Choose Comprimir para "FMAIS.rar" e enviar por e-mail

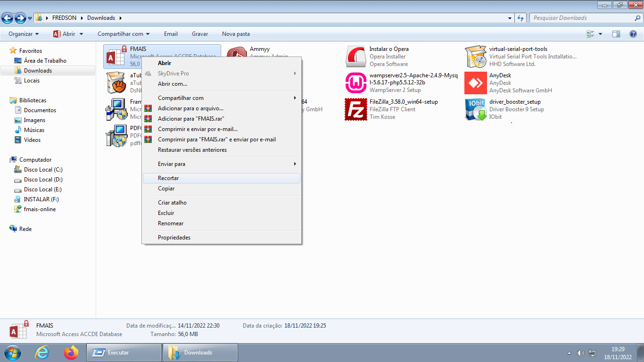click(x=222, y=140)
